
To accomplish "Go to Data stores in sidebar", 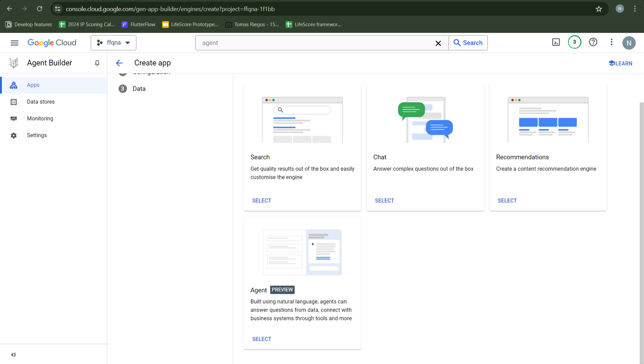I will (x=41, y=102).
